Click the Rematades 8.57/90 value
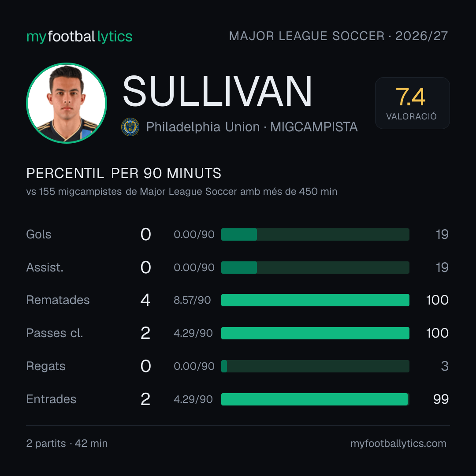 click(192, 300)
